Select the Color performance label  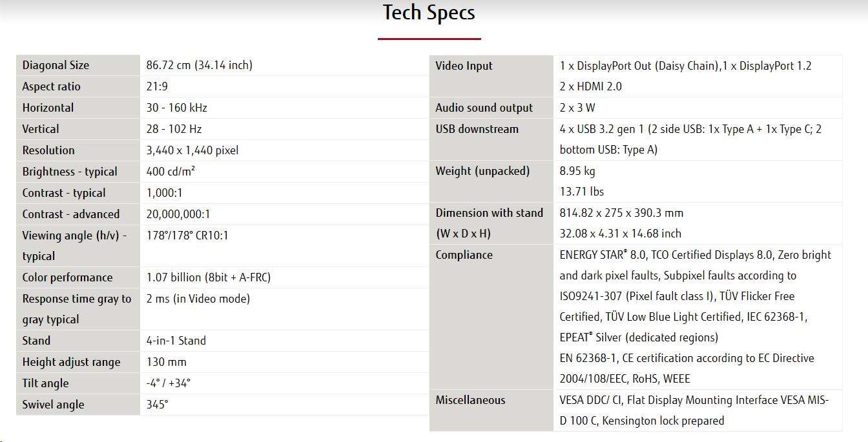point(67,277)
